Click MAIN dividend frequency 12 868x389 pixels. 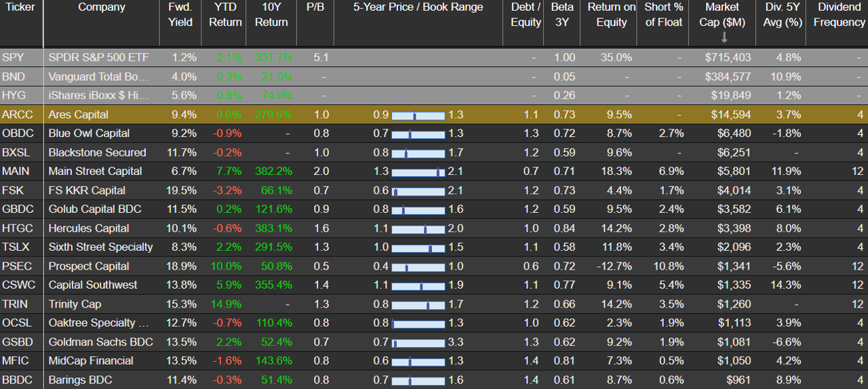pyautogui.click(x=857, y=171)
